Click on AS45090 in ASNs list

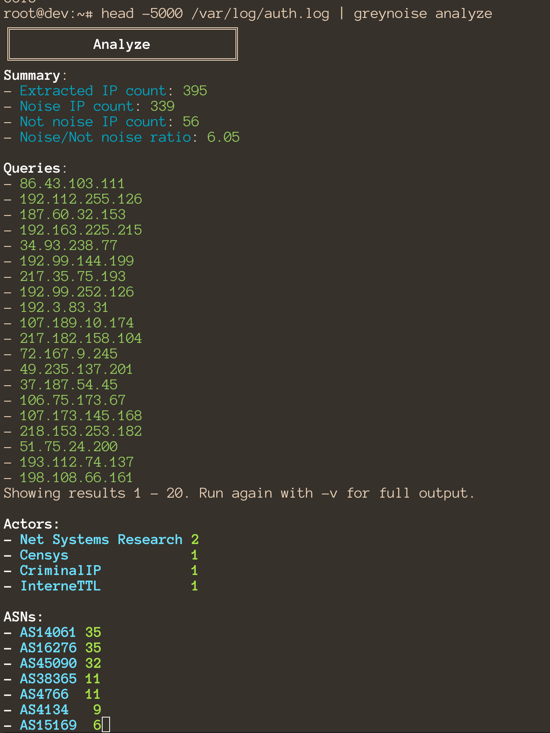(48, 663)
